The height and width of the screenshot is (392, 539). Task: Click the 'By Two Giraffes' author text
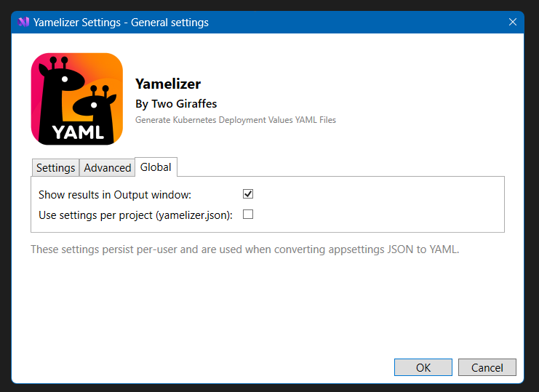[176, 103]
